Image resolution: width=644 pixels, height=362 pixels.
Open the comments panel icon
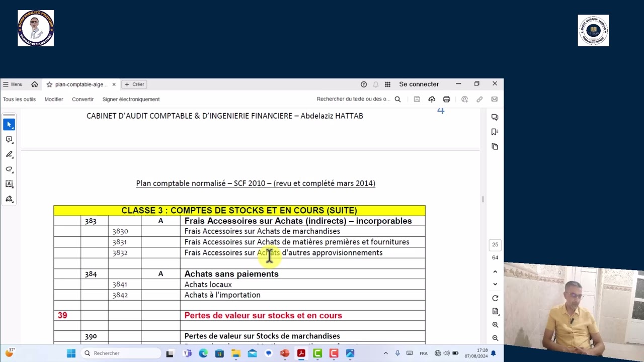(495, 117)
